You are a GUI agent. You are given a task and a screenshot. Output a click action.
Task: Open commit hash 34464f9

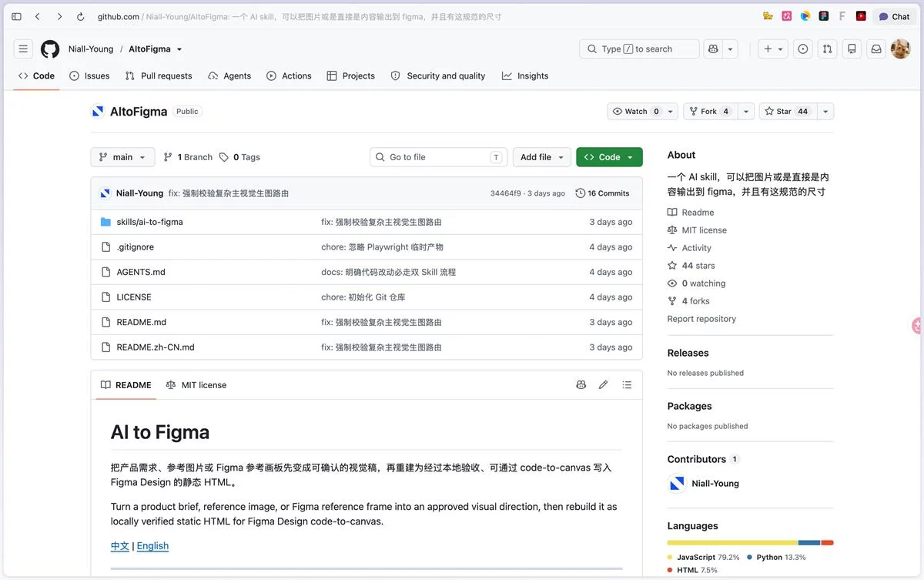pos(506,193)
